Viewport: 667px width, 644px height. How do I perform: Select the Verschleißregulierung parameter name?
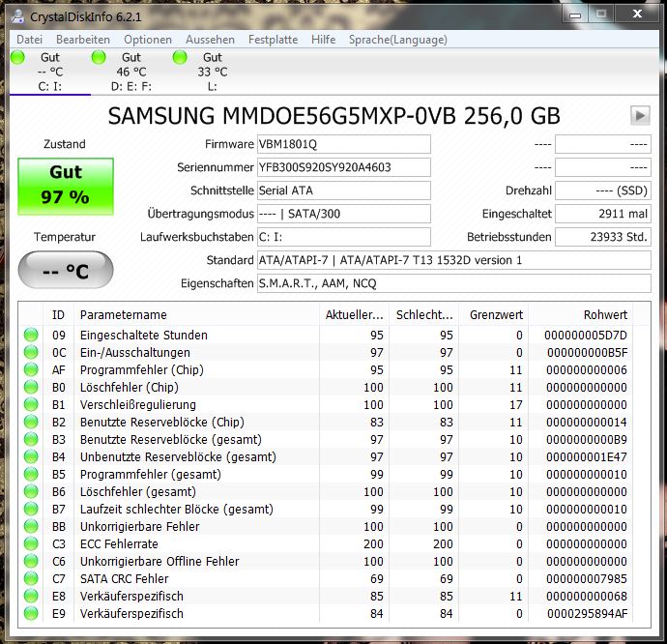click(138, 405)
